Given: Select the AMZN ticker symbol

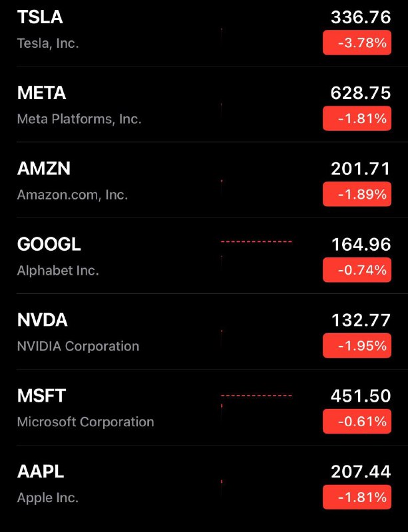Looking at the screenshot, I should [43, 169].
